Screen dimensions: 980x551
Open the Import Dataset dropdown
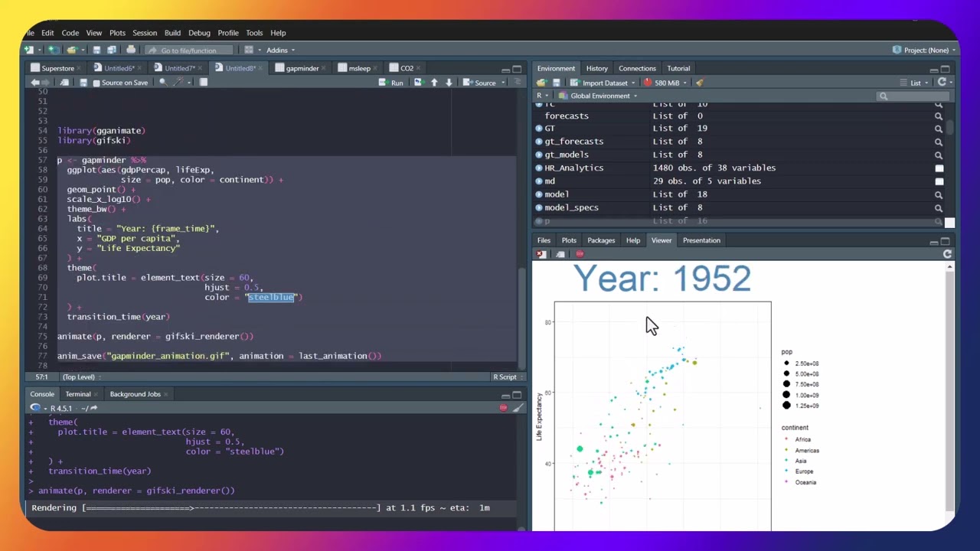[604, 83]
